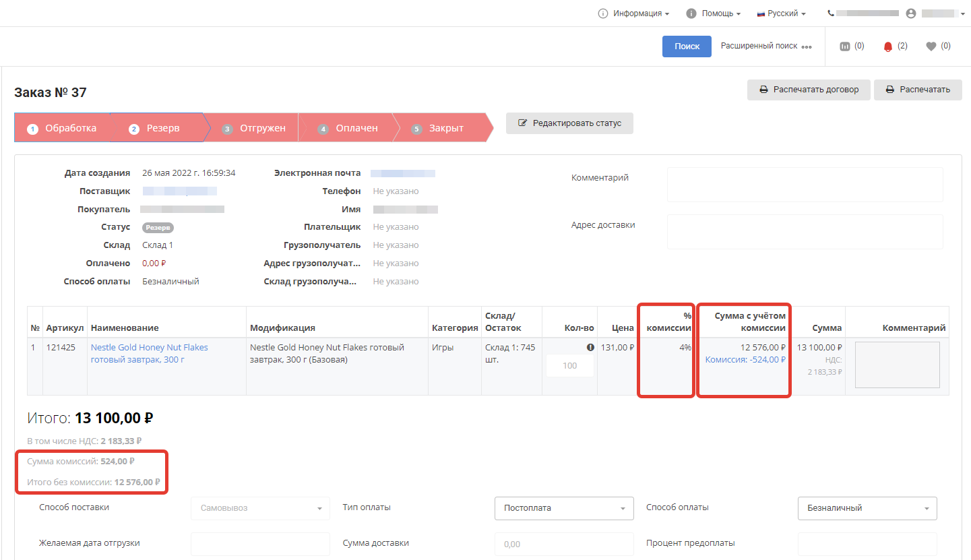Click the Поиск button
The width and height of the screenshot is (971, 560).
pos(687,46)
